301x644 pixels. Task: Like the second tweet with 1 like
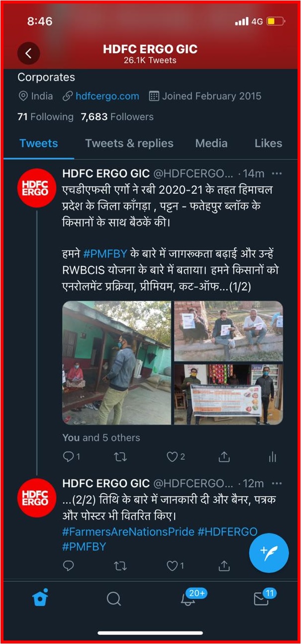[x=175, y=565]
